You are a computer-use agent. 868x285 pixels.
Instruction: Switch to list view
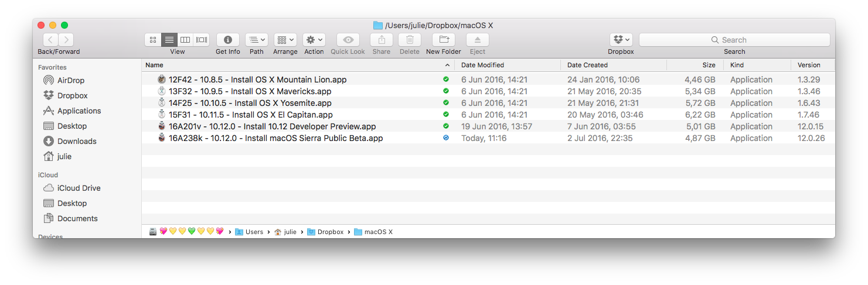[x=169, y=40]
